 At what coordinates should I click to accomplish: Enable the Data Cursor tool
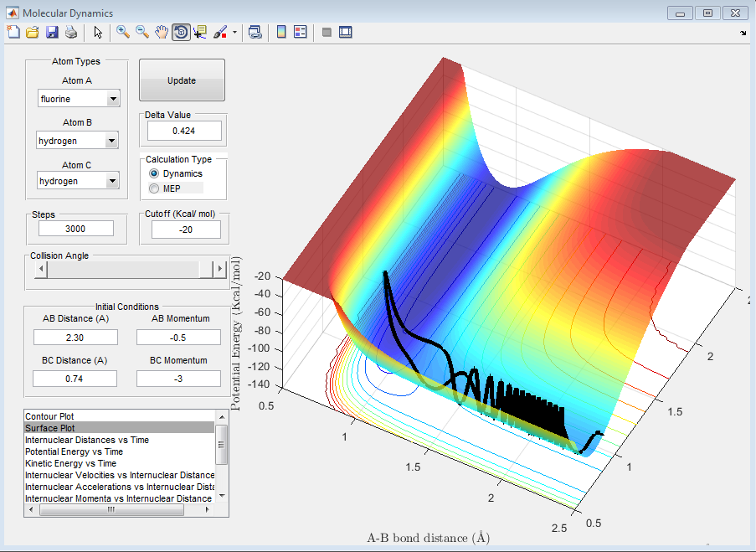pyautogui.click(x=200, y=32)
